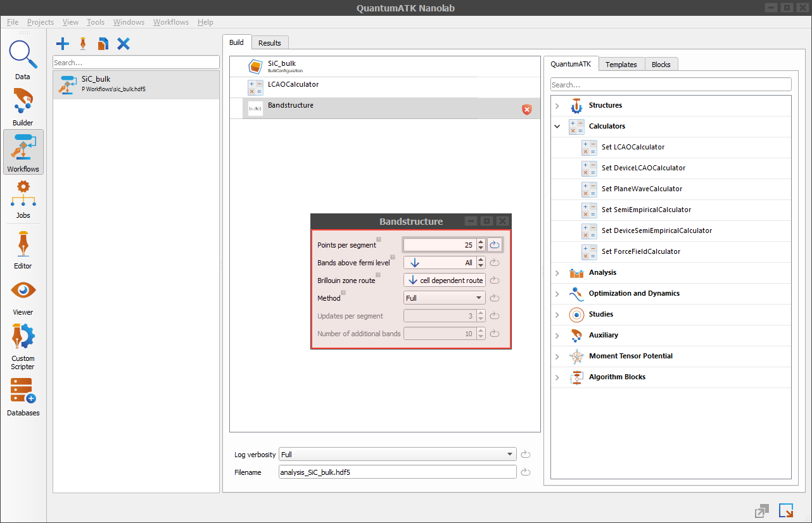Open the Custom Scripter
The image size is (812, 523).
click(x=23, y=346)
